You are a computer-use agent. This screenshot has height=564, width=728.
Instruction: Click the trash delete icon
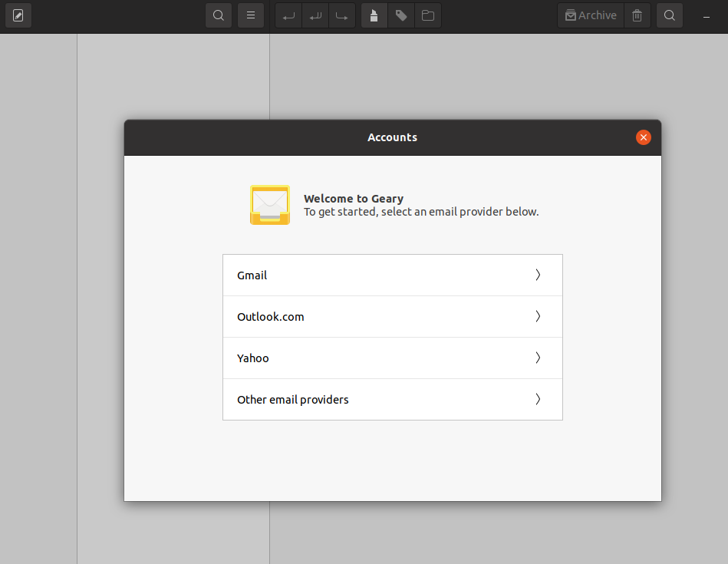click(637, 15)
